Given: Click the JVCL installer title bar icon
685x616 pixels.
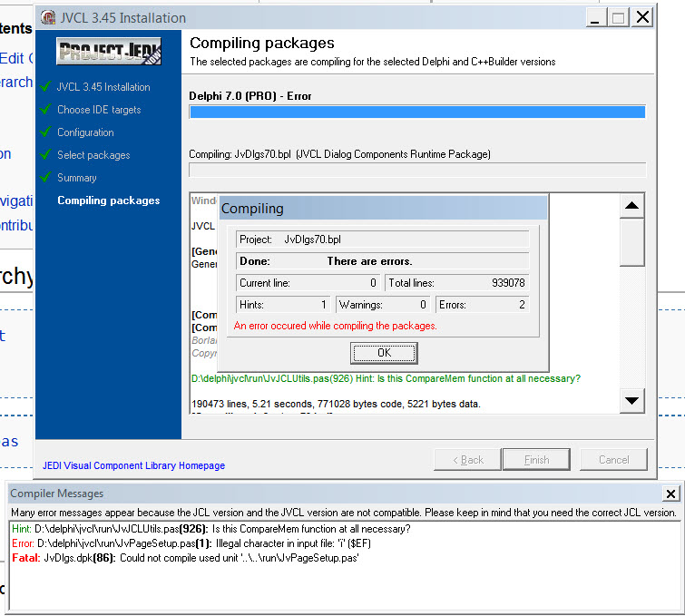Looking at the screenshot, I should pyautogui.click(x=47, y=17).
